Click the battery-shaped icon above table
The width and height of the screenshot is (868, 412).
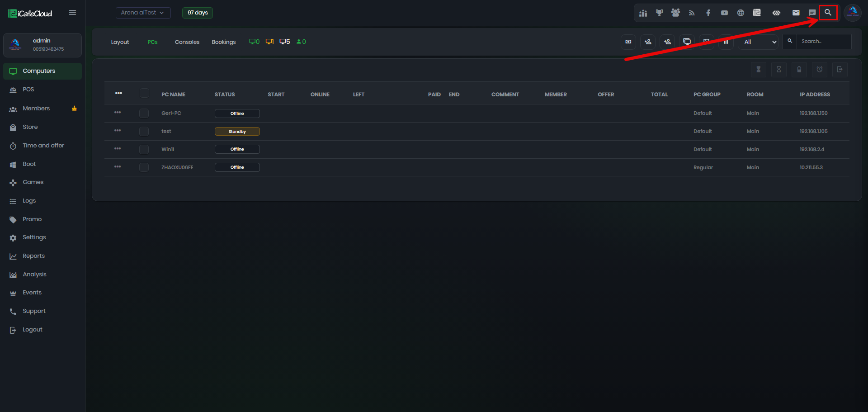[x=799, y=69]
